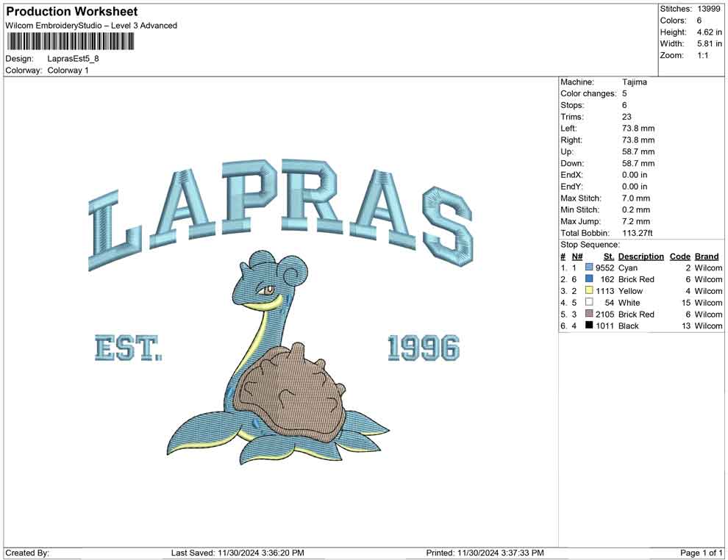This screenshot has height=560, width=728.
Task: Click the Yellow description in row 3
Action: point(630,291)
